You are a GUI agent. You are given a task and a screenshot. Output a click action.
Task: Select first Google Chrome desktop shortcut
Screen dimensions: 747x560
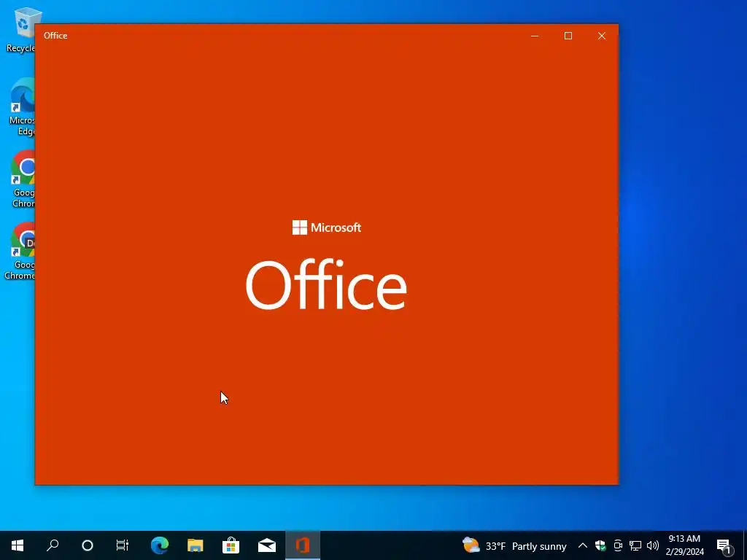(23, 179)
